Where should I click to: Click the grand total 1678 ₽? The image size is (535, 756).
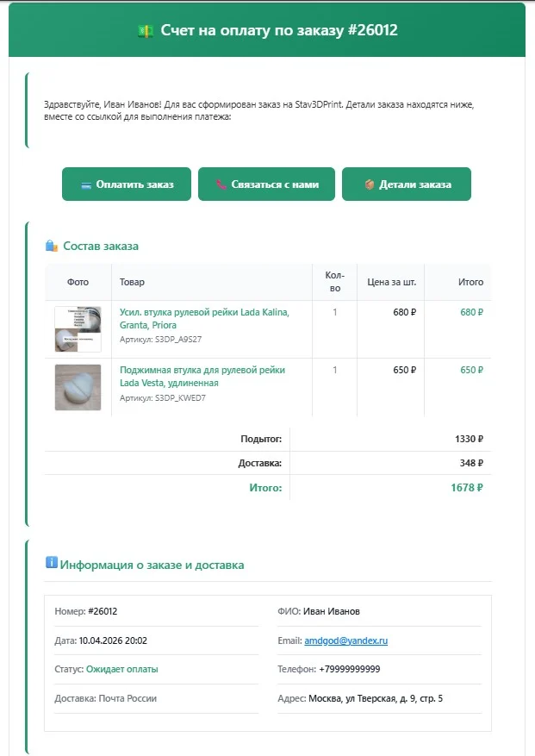point(467,487)
